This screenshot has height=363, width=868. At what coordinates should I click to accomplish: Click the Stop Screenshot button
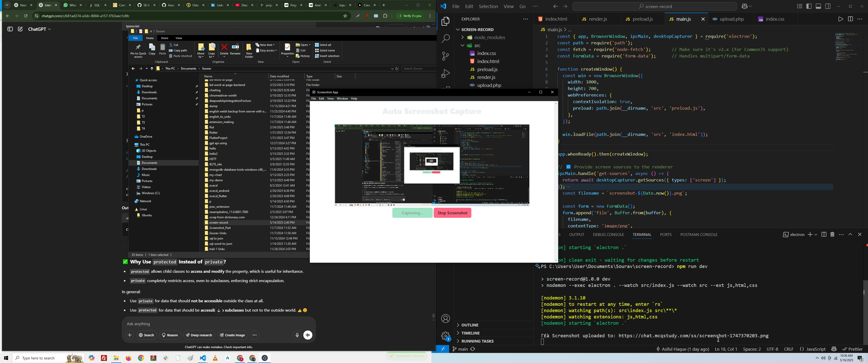coord(452,213)
